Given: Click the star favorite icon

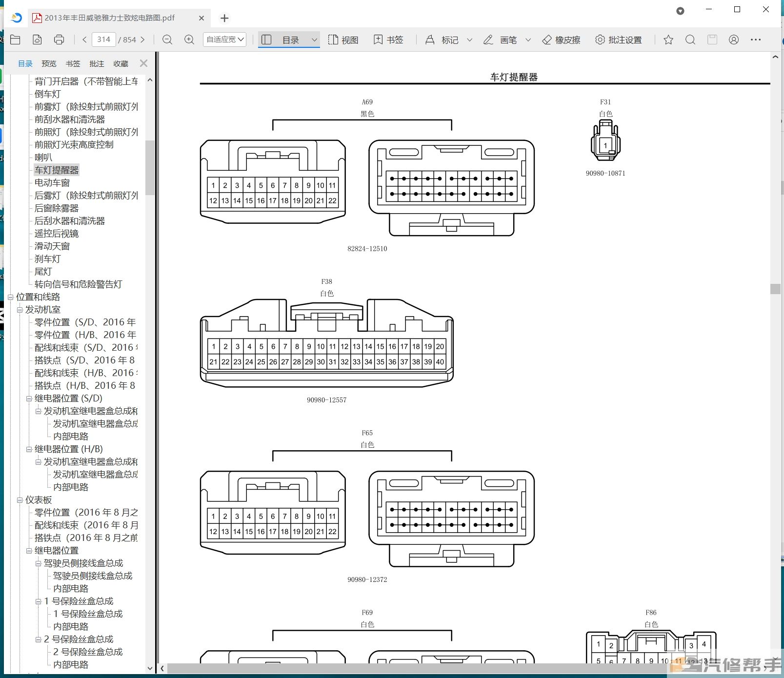Looking at the screenshot, I should coord(668,40).
